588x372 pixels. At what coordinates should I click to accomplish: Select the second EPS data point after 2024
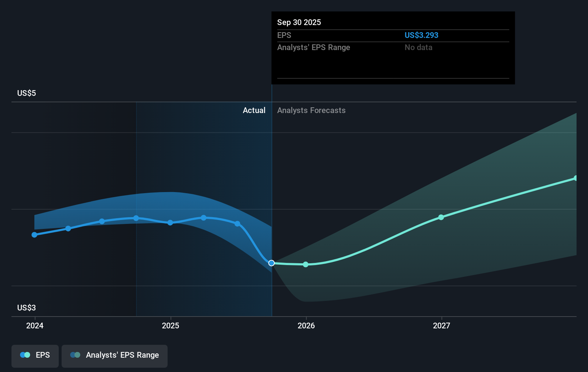pos(68,228)
